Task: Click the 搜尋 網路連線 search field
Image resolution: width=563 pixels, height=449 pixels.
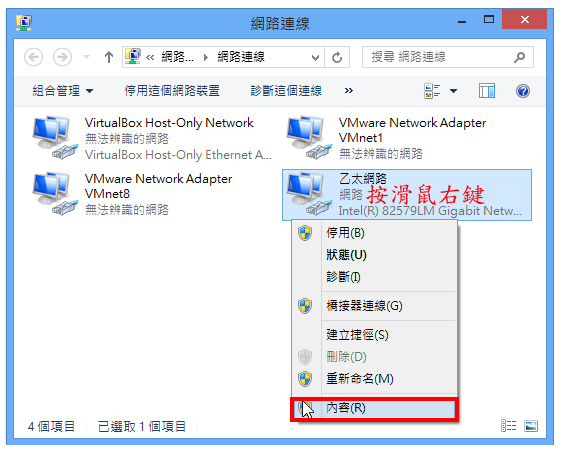Action: (x=448, y=57)
